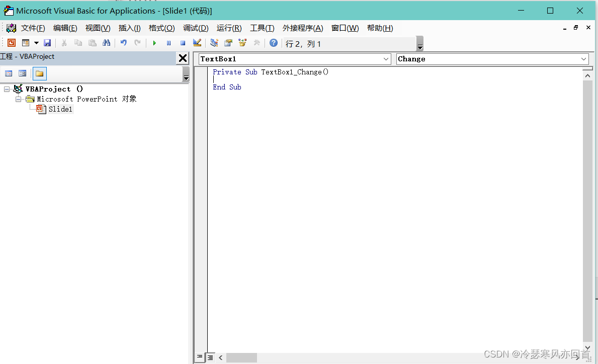
Task: Open the 视图(V) menu
Action: (x=98, y=28)
